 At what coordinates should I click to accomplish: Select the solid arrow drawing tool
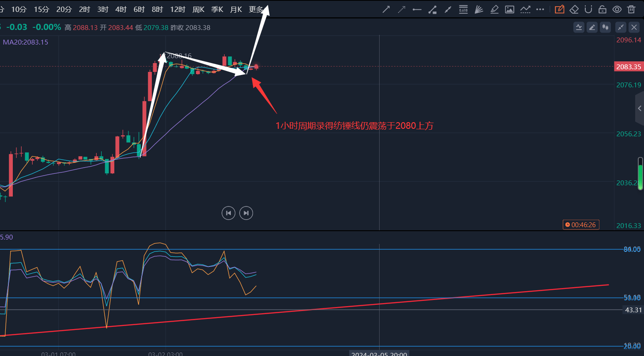386,9
